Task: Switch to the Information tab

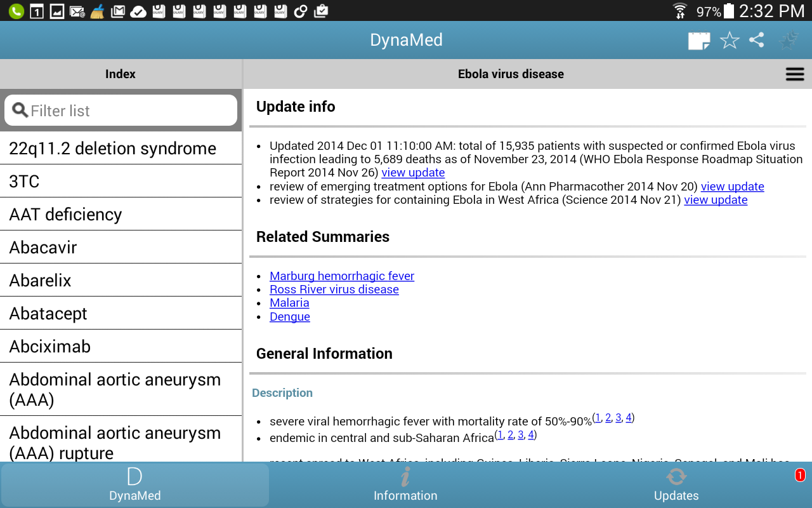Action: [x=405, y=485]
